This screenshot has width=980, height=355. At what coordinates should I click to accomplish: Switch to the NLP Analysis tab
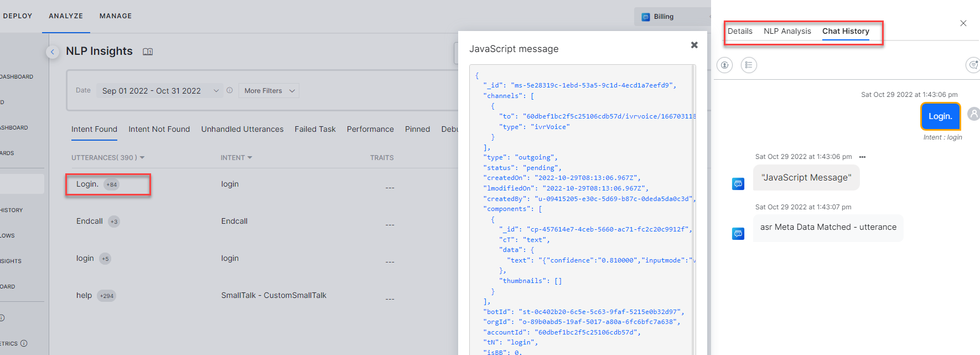tap(787, 31)
